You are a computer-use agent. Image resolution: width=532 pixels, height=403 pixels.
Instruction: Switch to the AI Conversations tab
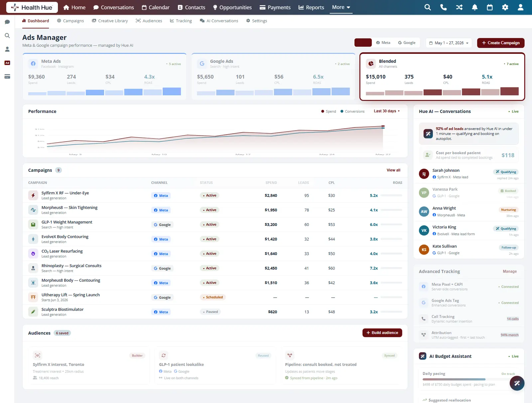coord(219,21)
